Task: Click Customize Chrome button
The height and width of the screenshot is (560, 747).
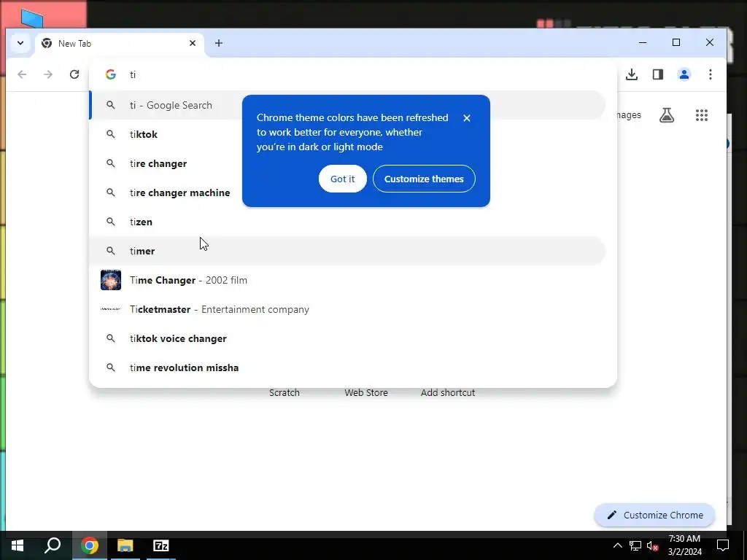Action: (654, 516)
